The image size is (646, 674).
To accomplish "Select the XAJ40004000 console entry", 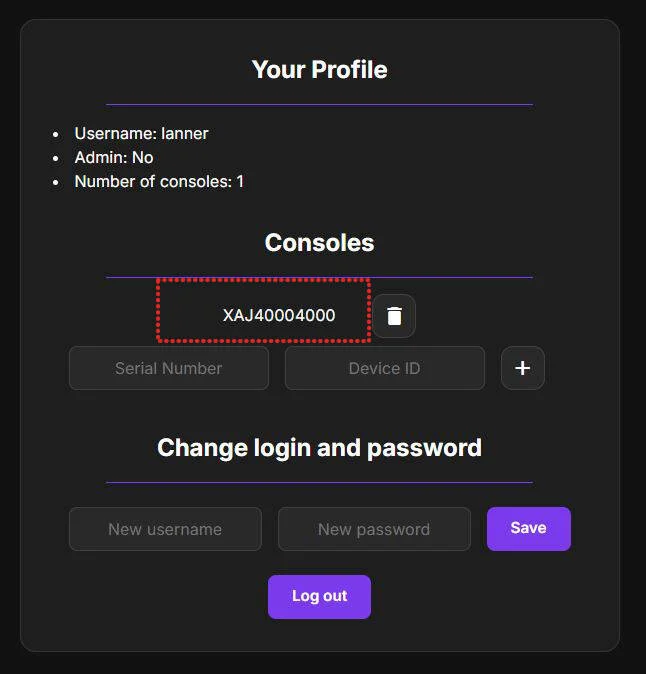I will pos(265,315).
